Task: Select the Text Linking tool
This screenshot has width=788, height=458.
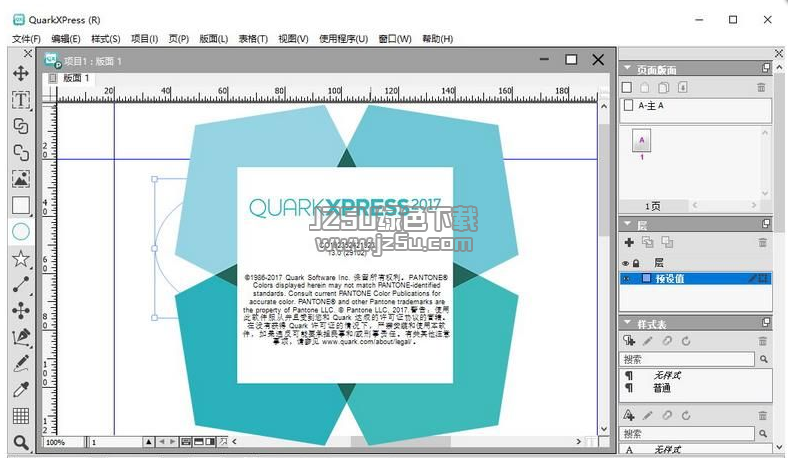Action: 21,126
